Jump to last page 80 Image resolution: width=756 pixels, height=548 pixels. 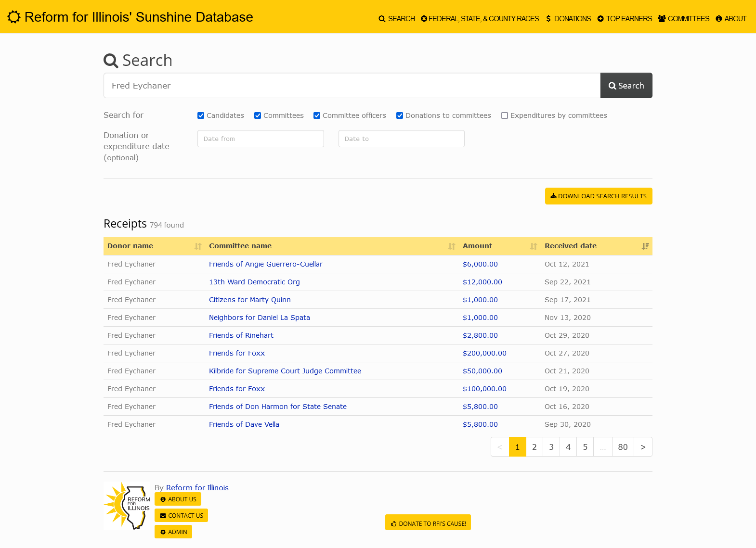(x=623, y=447)
